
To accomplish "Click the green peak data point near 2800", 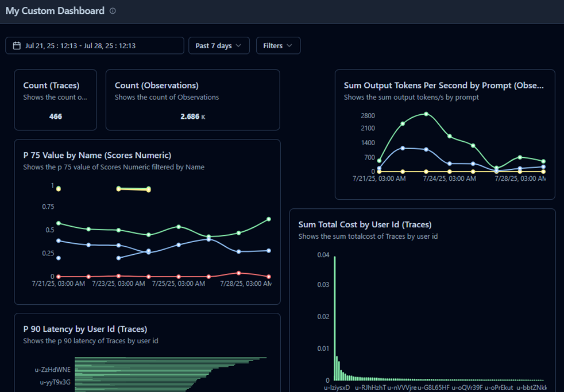I will click(426, 114).
